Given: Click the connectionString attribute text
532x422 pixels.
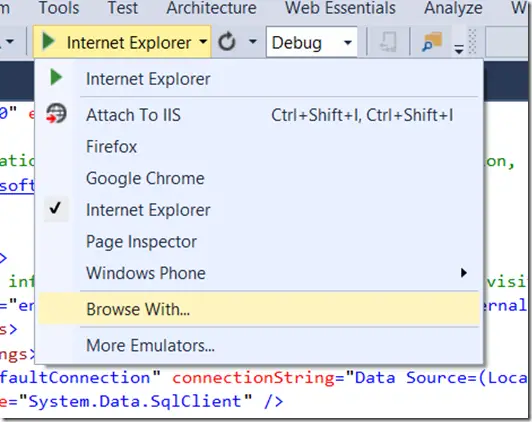Looking at the screenshot, I should point(253,378).
